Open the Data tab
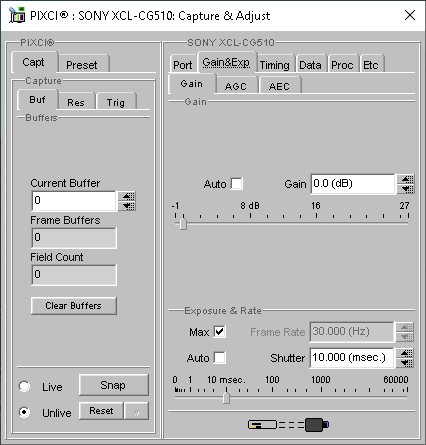 click(311, 65)
